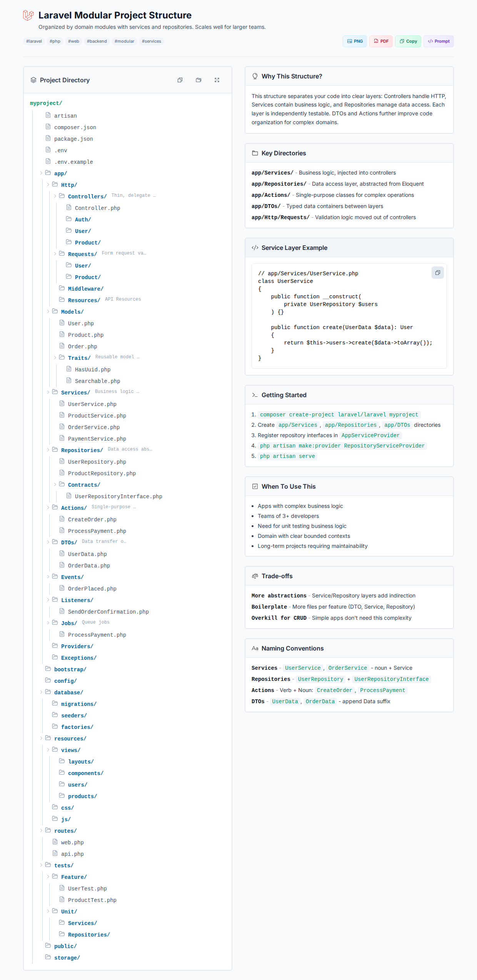Click the expand-arrows icon in Project Directory header
Image resolution: width=477 pixels, height=980 pixels.
(217, 80)
